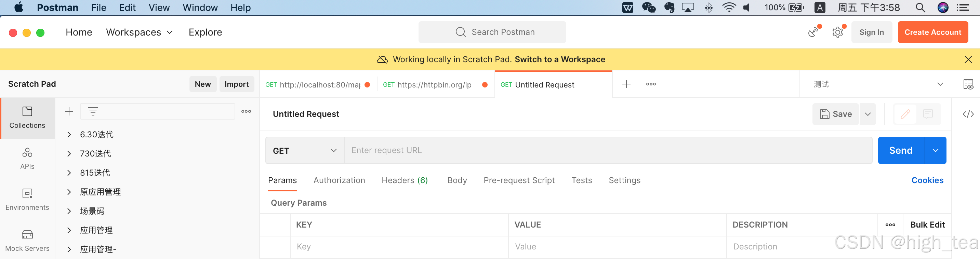Click the cloud-off icon in banner
The height and width of the screenshot is (259, 980).
click(382, 60)
